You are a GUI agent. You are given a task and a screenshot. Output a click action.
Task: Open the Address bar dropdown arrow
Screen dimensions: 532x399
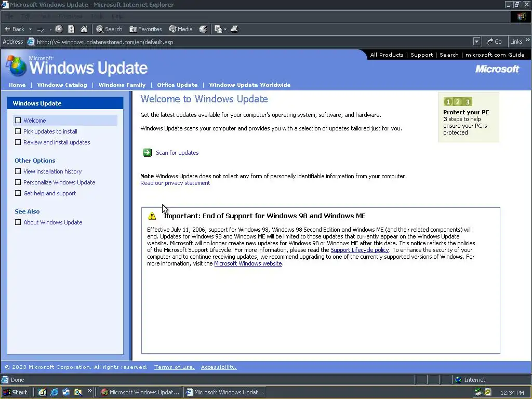click(477, 42)
